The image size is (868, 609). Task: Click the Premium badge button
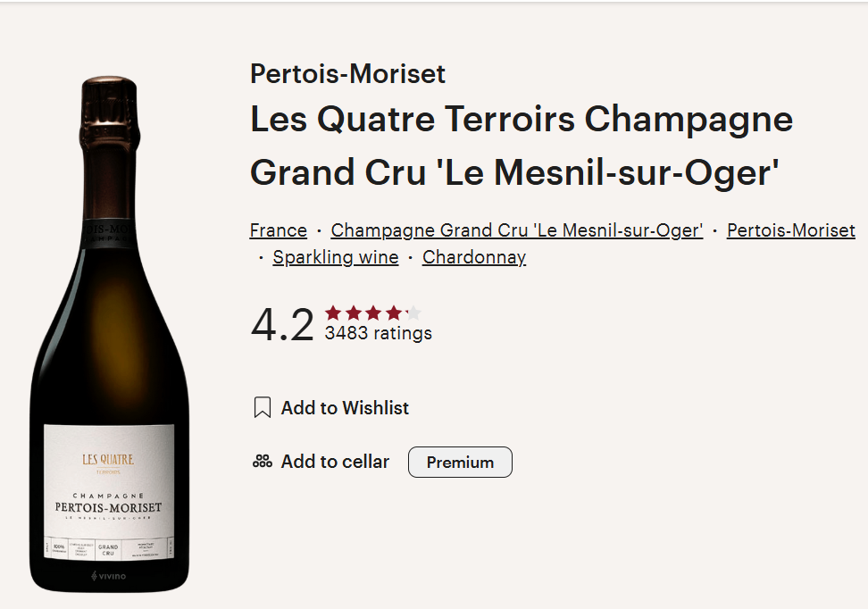[460, 463]
